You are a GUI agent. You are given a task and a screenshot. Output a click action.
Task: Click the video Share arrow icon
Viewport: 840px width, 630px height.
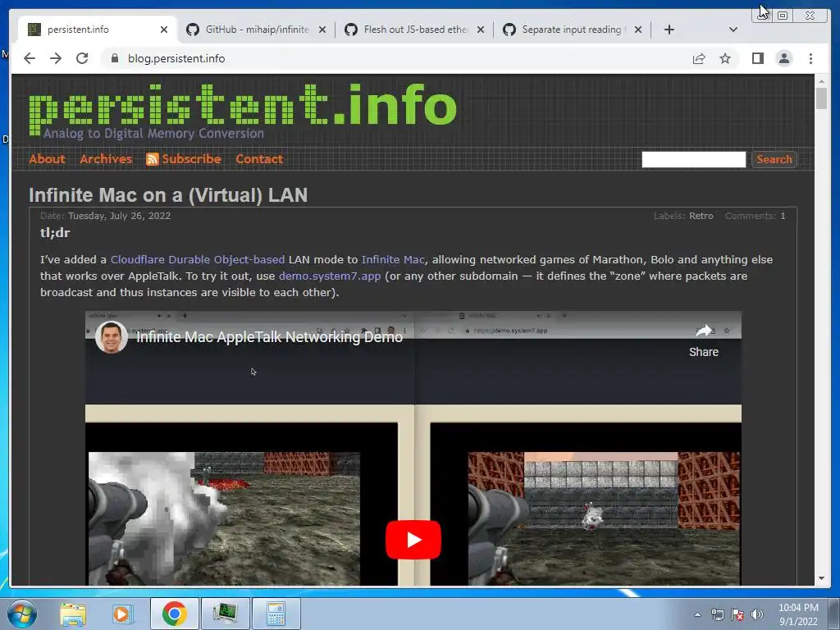pos(703,331)
